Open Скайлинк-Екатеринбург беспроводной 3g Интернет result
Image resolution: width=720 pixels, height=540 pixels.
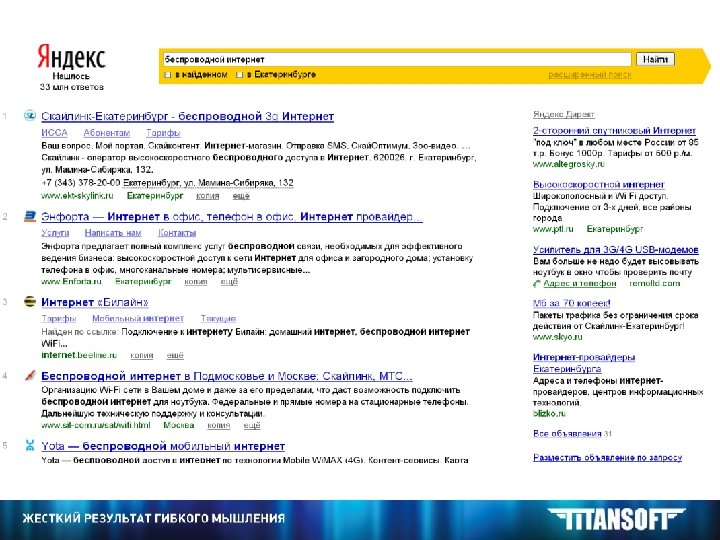pos(187,116)
